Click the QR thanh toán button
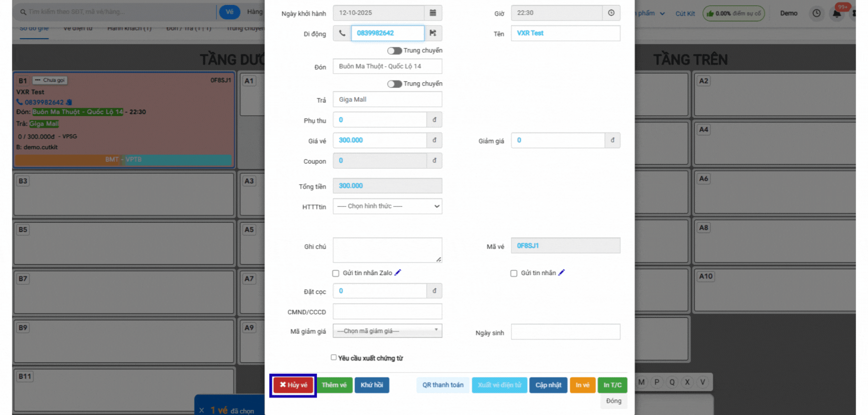The height and width of the screenshot is (415, 868). 442,385
